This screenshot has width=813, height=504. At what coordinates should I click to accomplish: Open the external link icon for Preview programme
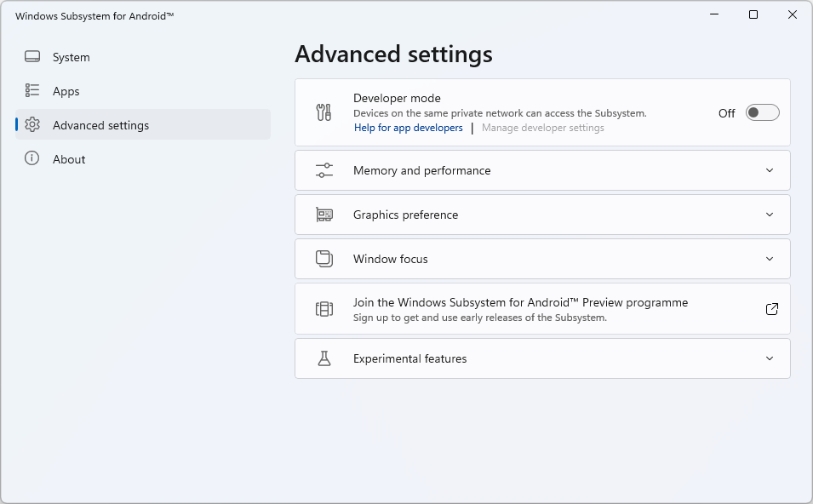(x=771, y=309)
